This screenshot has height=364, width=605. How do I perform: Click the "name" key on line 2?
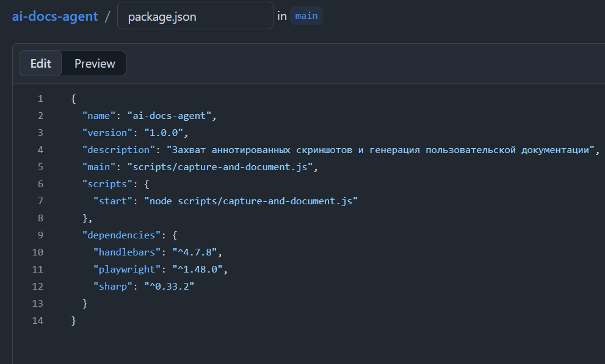(x=99, y=116)
